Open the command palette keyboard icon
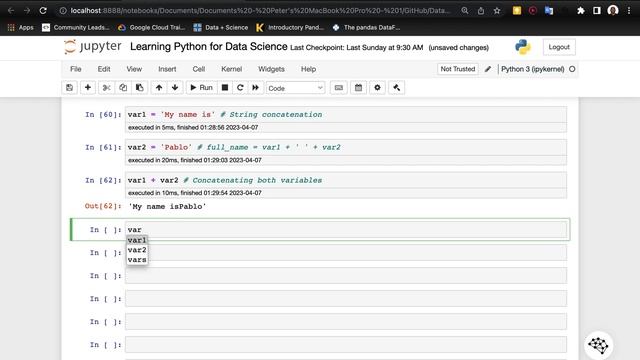This screenshot has height=360, width=640. [339, 88]
